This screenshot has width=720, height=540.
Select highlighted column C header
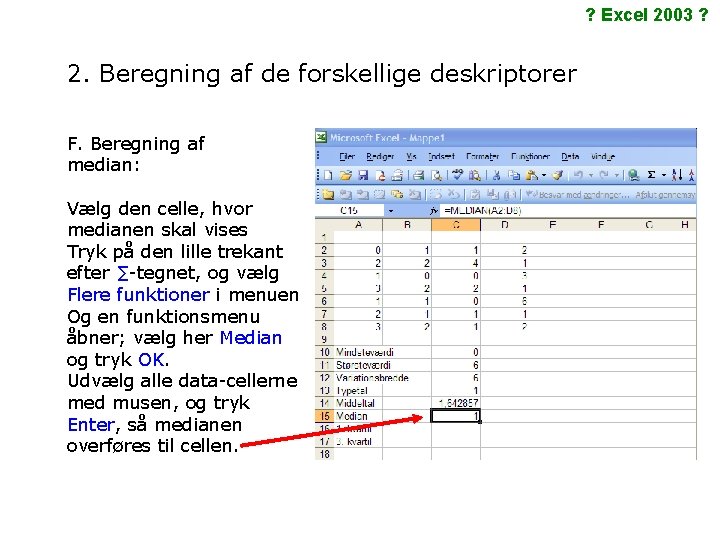[x=456, y=225]
